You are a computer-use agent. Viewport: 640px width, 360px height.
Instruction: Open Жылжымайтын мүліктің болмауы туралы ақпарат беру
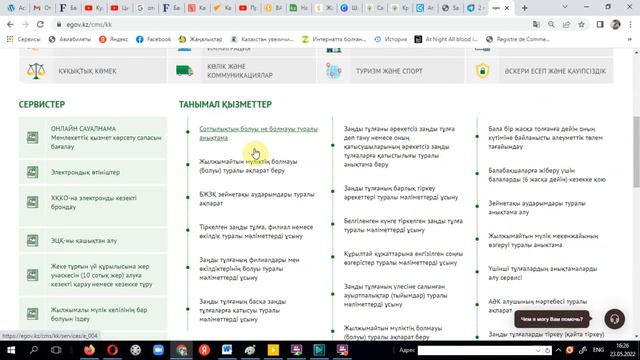(x=248, y=166)
